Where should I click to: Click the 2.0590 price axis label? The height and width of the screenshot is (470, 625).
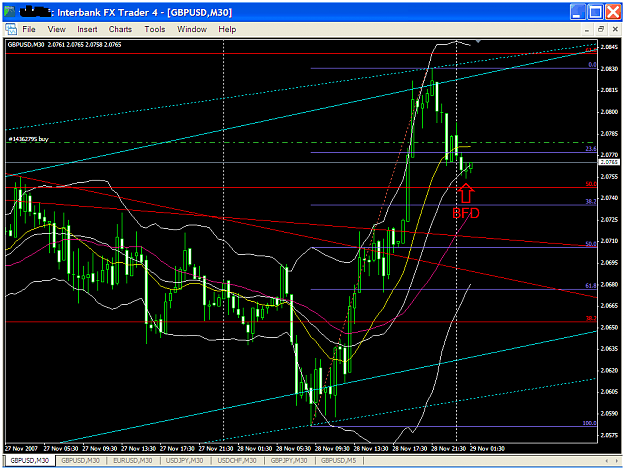[x=609, y=413]
